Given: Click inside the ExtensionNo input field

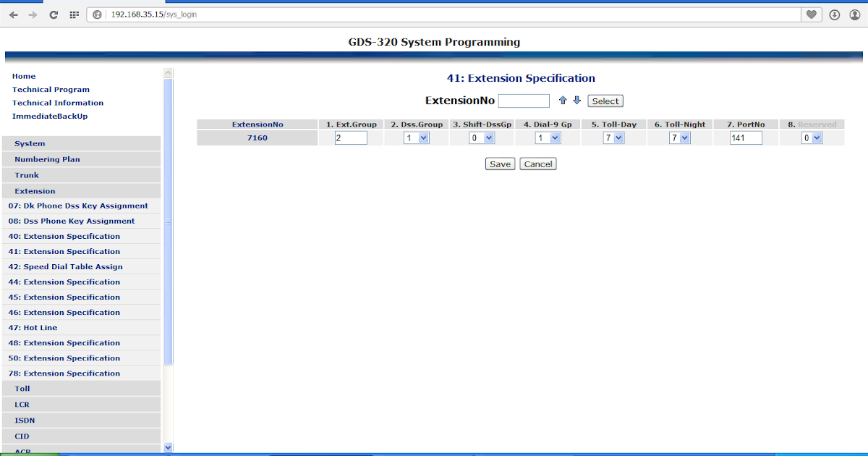Looking at the screenshot, I should [523, 101].
